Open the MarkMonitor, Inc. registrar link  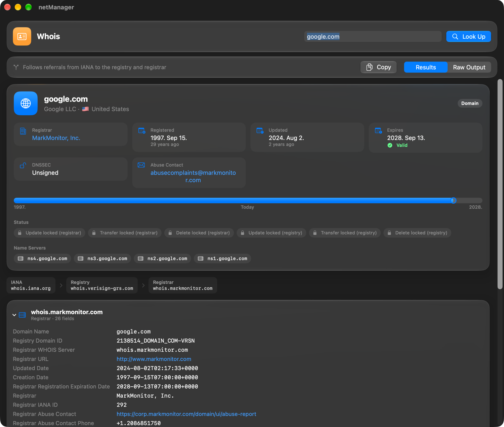pos(56,138)
